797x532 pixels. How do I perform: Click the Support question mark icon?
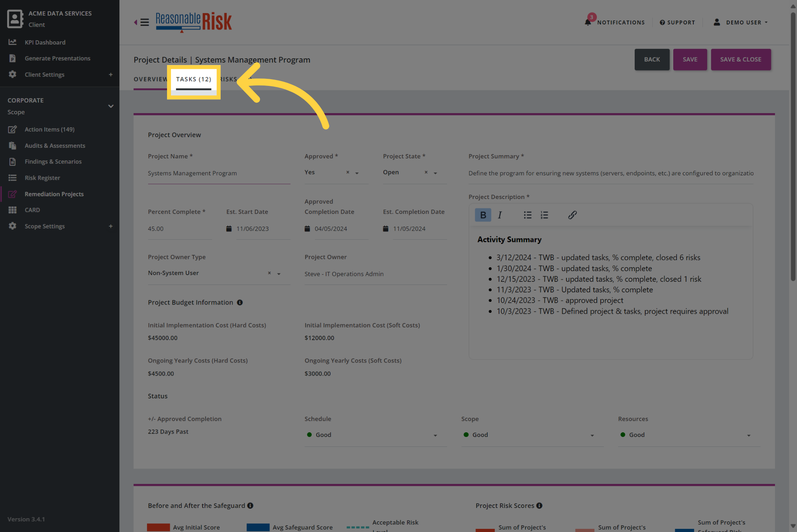662,22
